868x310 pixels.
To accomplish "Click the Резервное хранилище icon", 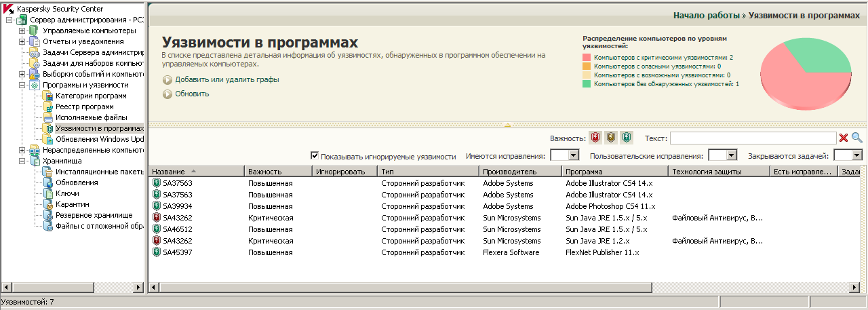I will [x=47, y=215].
